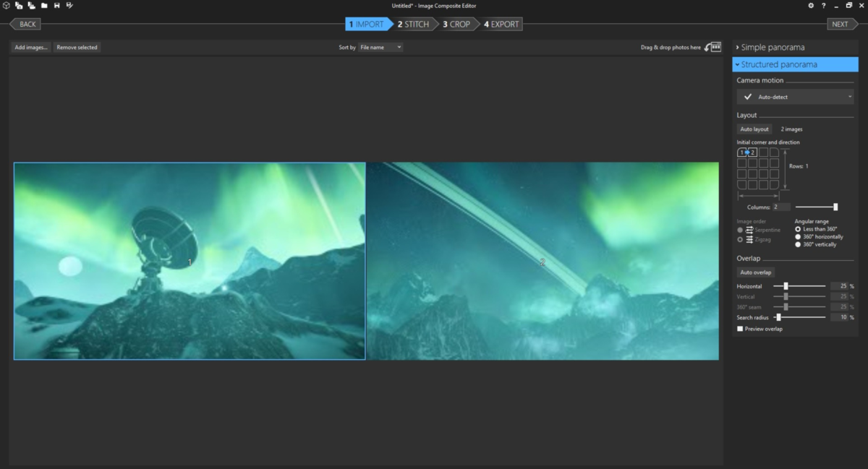Go to the 4 EXPORT step
Image resolution: width=868 pixels, height=469 pixels.
pyautogui.click(x=502, y=24)
